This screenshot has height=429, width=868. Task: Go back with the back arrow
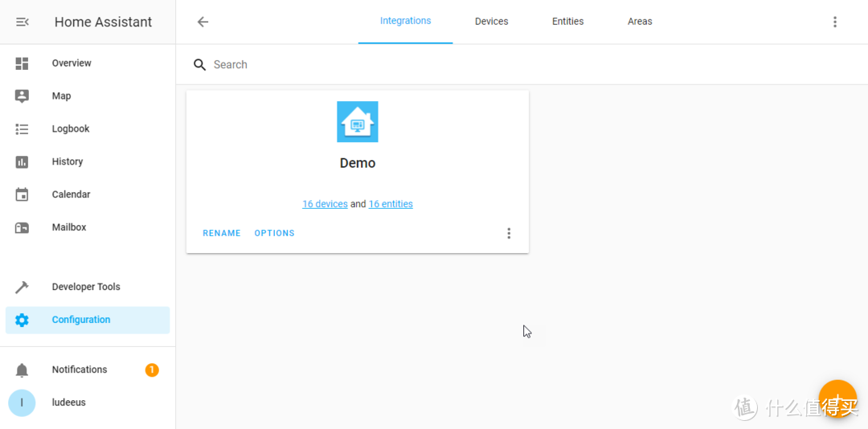[203, 22]
